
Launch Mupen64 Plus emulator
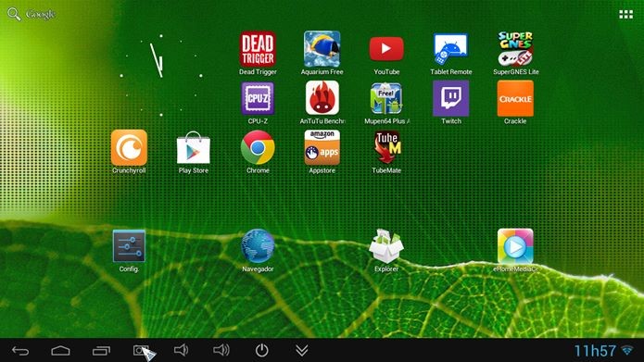pos(386,98)
